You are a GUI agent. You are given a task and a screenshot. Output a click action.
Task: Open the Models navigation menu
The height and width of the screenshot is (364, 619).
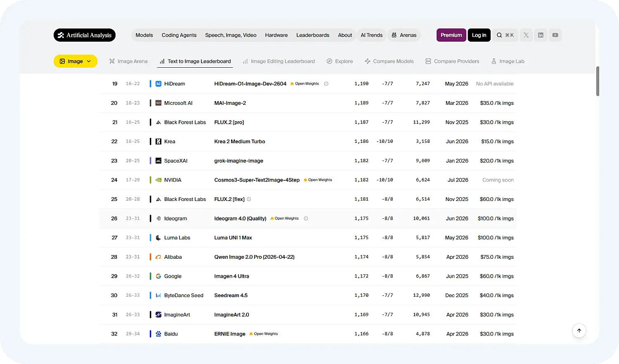click(x=144, y=35)
